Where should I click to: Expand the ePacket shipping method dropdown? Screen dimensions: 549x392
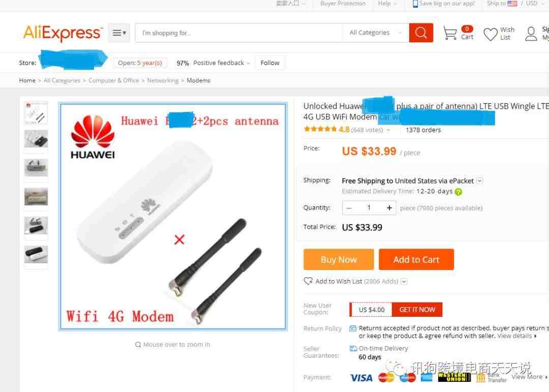(x=480, y=181)
